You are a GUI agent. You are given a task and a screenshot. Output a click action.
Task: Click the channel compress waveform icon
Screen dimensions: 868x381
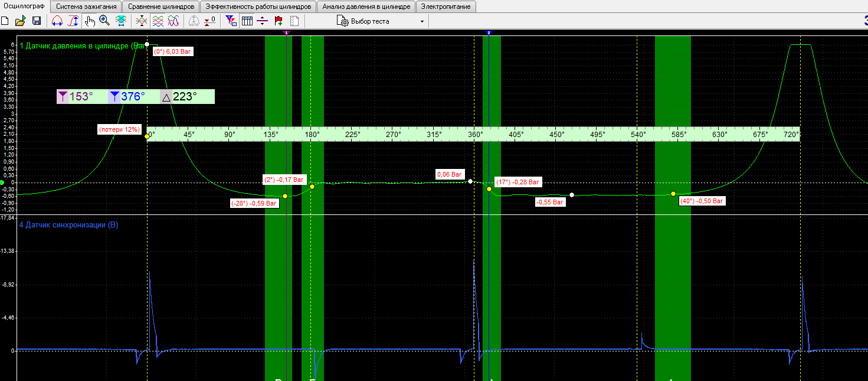[141, 21]
